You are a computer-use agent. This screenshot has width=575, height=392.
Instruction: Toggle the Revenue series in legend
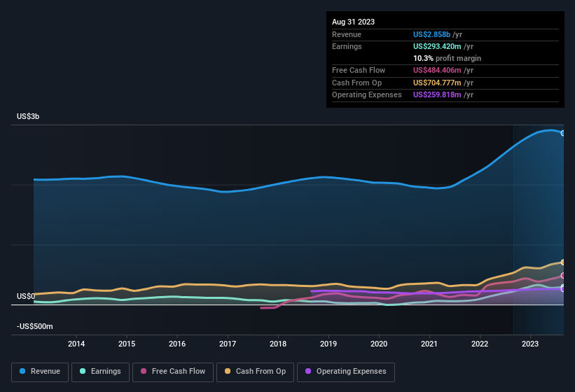[41, 371]
